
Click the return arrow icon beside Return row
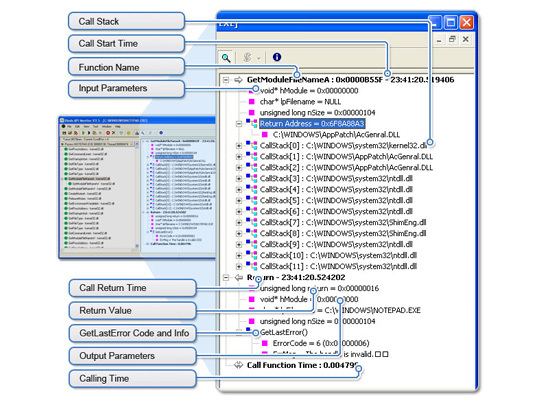pos(238,278)
